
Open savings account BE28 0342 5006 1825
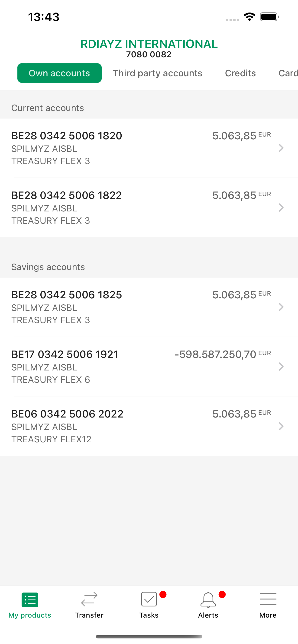tap(149, 307)
